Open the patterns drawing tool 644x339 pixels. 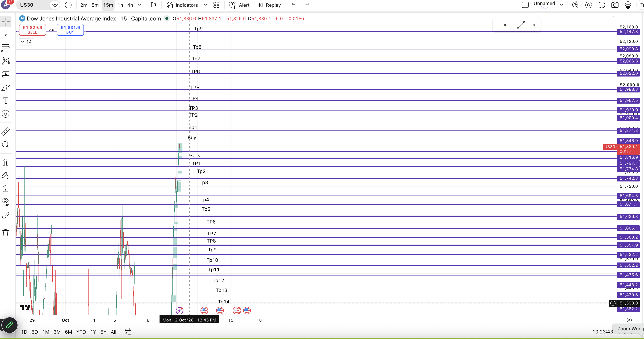pos(6,61)
